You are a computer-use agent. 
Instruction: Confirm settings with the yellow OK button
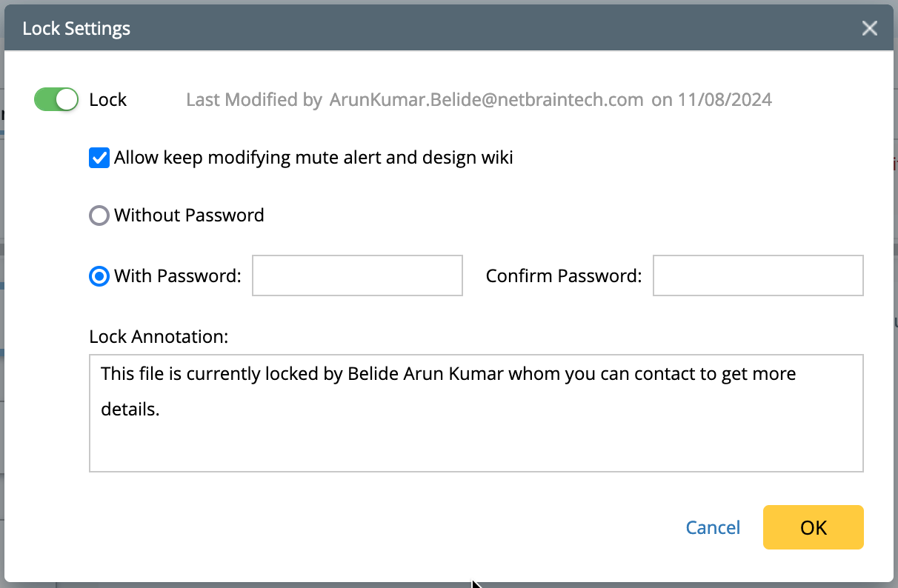813,527
